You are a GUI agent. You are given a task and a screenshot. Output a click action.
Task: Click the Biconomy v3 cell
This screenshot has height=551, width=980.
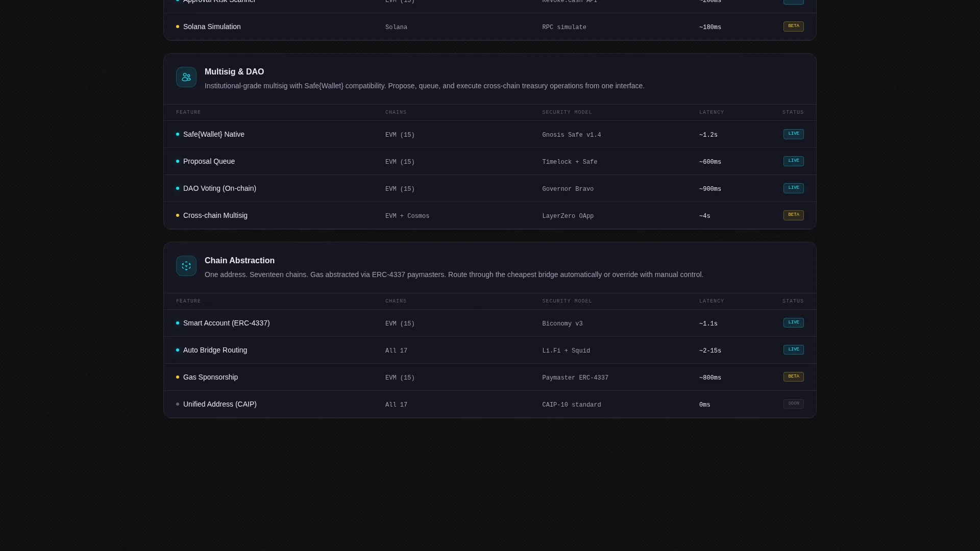pyautogui.click(x=562, y=324)
